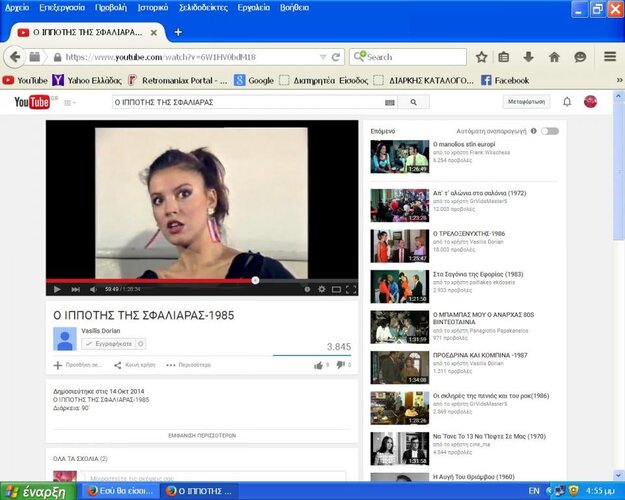
Task: Skip to the next video in player
Action: point(75,289)
